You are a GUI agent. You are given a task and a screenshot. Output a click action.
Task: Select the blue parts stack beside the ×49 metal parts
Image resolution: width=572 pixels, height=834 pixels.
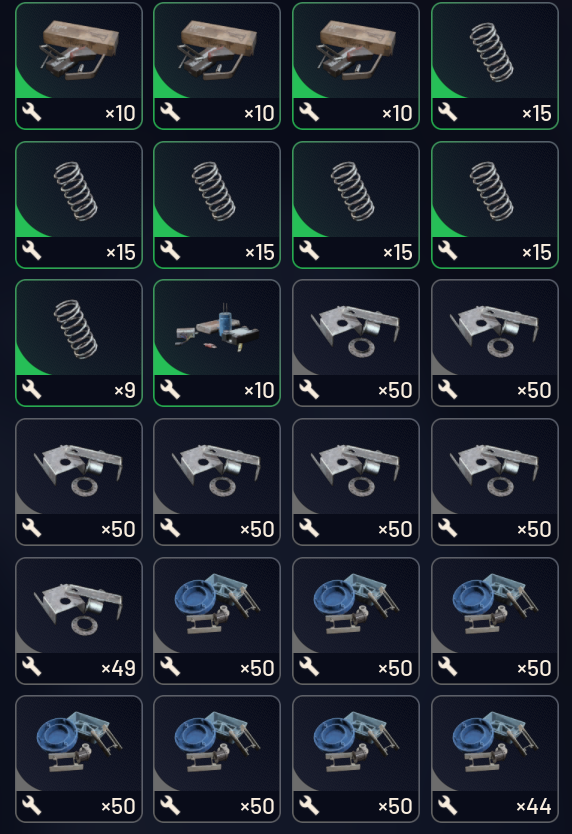click(x=217, y=621)
